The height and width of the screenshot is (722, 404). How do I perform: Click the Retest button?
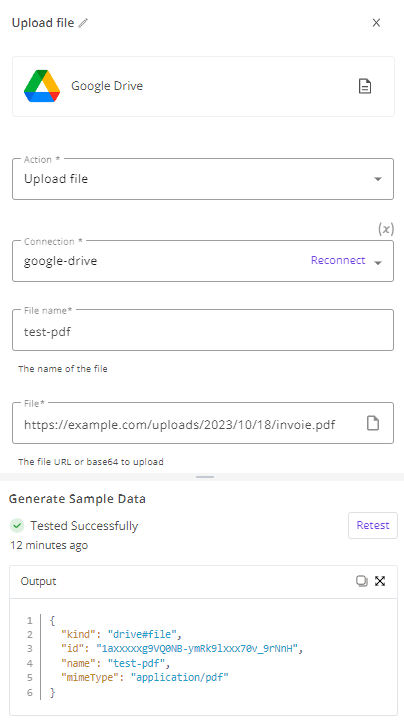tap(373, 525)
